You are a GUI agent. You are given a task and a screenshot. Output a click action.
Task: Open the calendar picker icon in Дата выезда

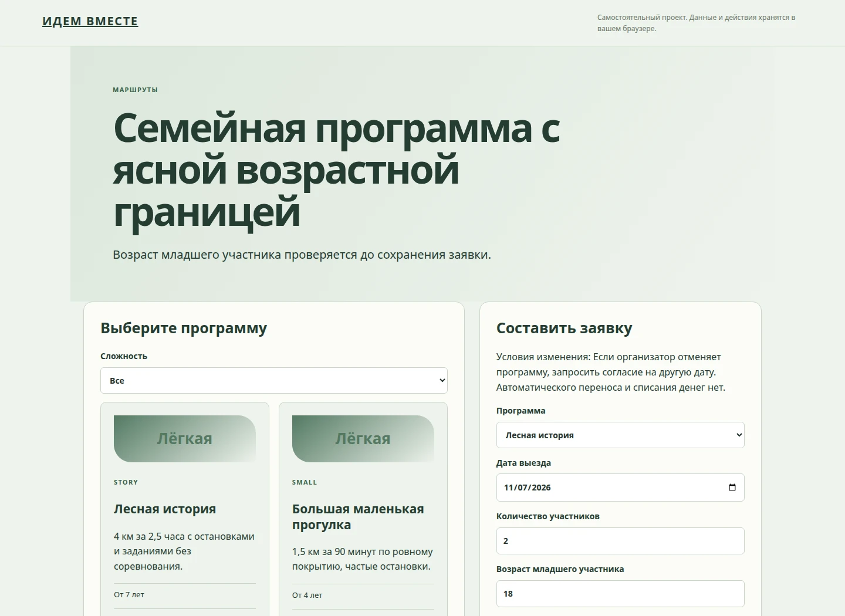732,488
